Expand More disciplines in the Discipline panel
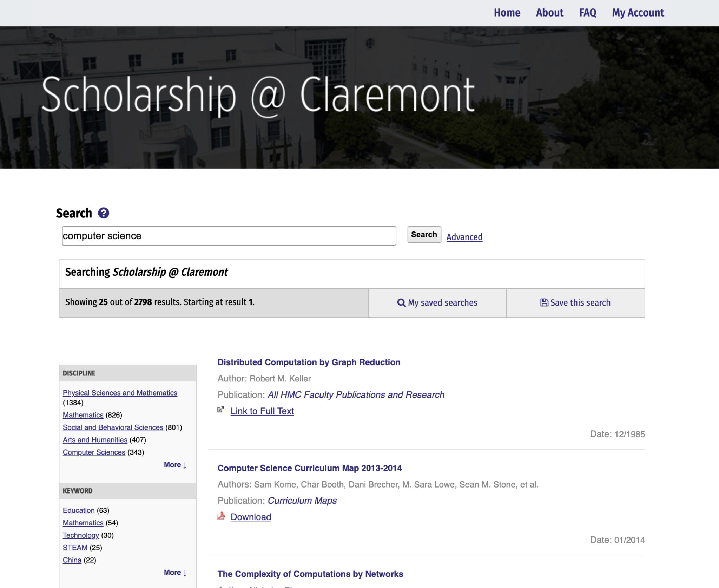 point(174,464)
